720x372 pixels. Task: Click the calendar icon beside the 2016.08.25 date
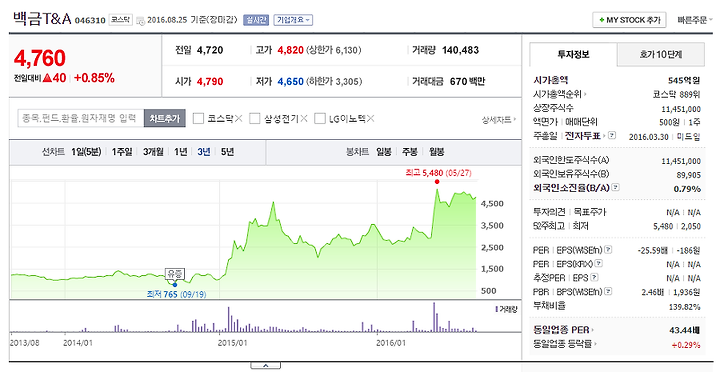point(141,21)
